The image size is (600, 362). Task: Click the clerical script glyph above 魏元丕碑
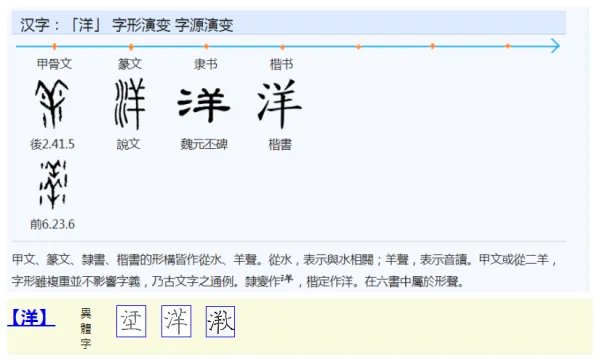[204, 105]
